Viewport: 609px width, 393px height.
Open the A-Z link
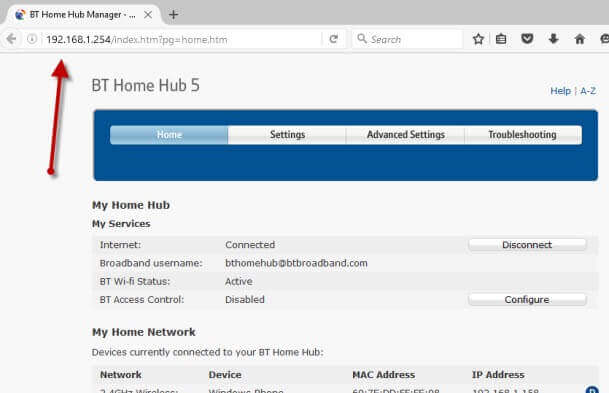click(588, 91)
